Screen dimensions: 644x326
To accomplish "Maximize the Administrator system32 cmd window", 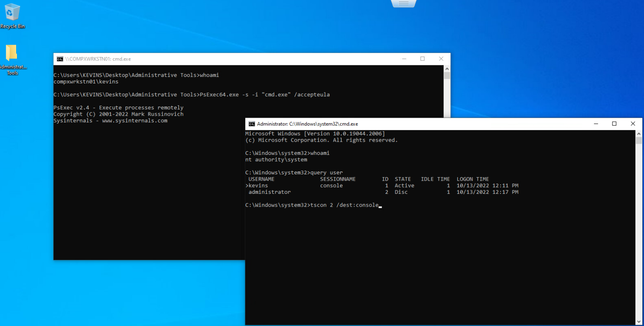I will [614, 124].
